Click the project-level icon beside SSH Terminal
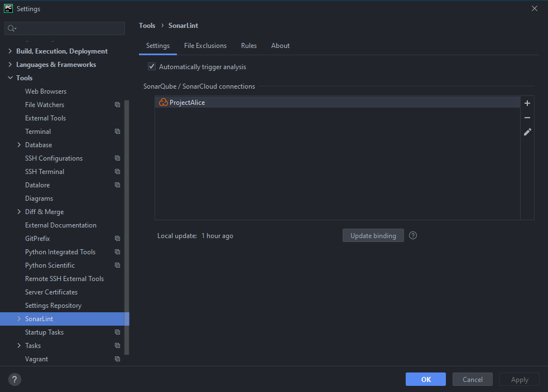This screenshot has height=392, width=548. 117,171
